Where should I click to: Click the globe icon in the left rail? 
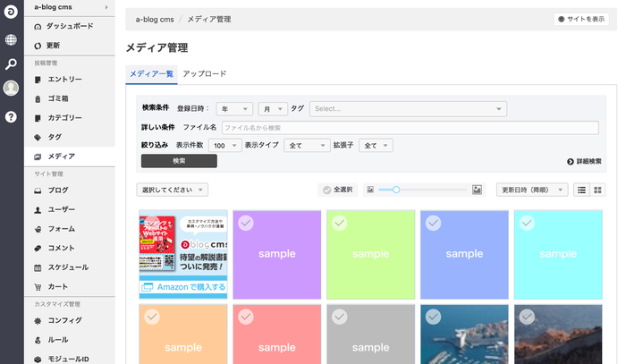click(x=11, y=39)
